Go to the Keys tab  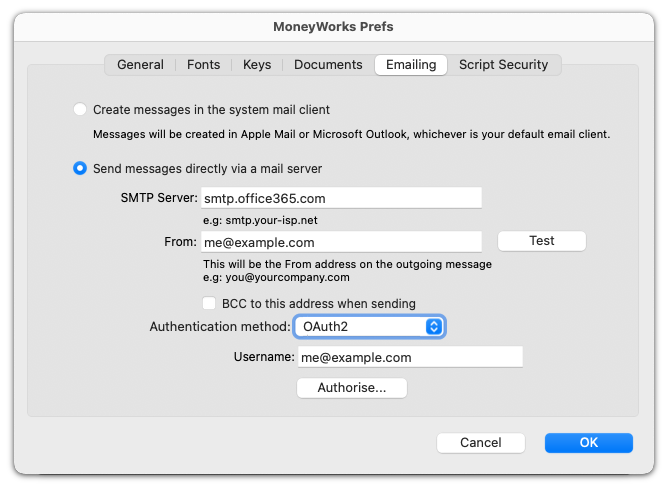click(x=257, y=65)
